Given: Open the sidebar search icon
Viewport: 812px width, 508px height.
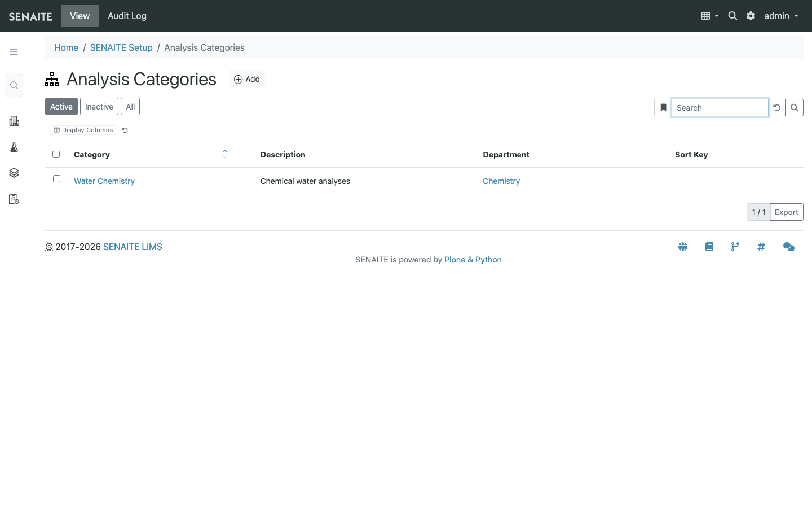Looking at the screenshot, I should pyautogui.click(x=14, y=85).
